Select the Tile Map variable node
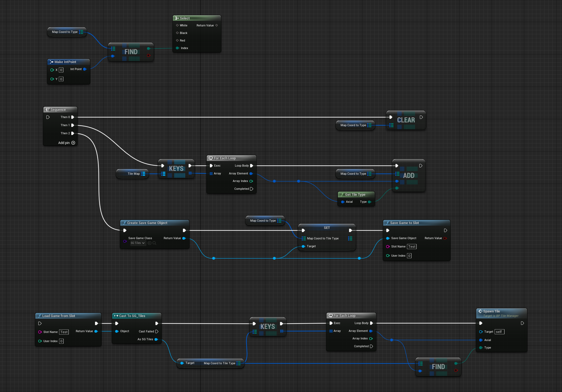 pos(132,174)
